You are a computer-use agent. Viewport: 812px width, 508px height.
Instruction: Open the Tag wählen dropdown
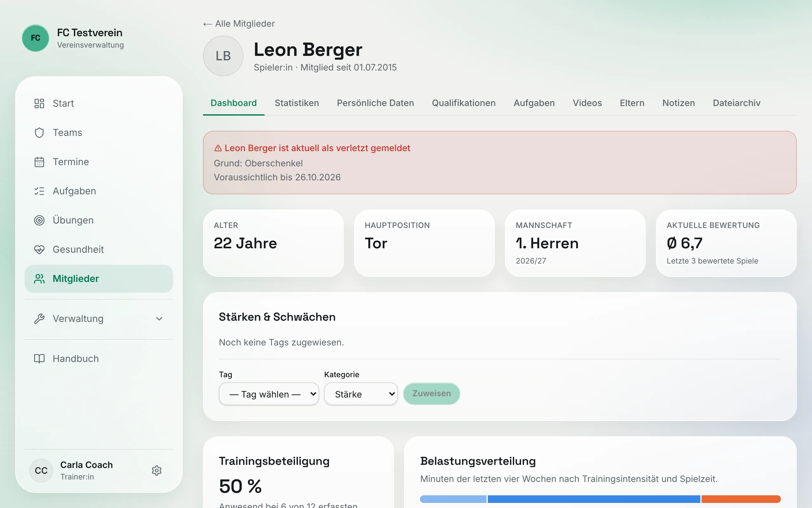(x=269, y=394)
